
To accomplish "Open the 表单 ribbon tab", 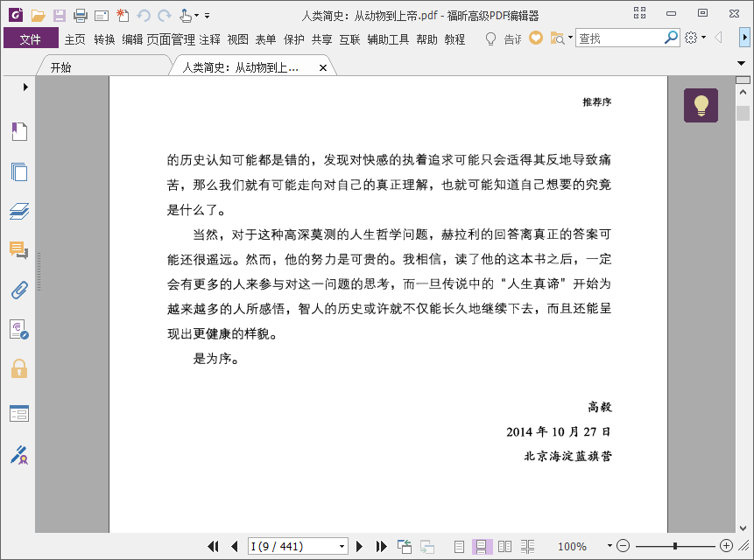I will click(x=265, y=39).
